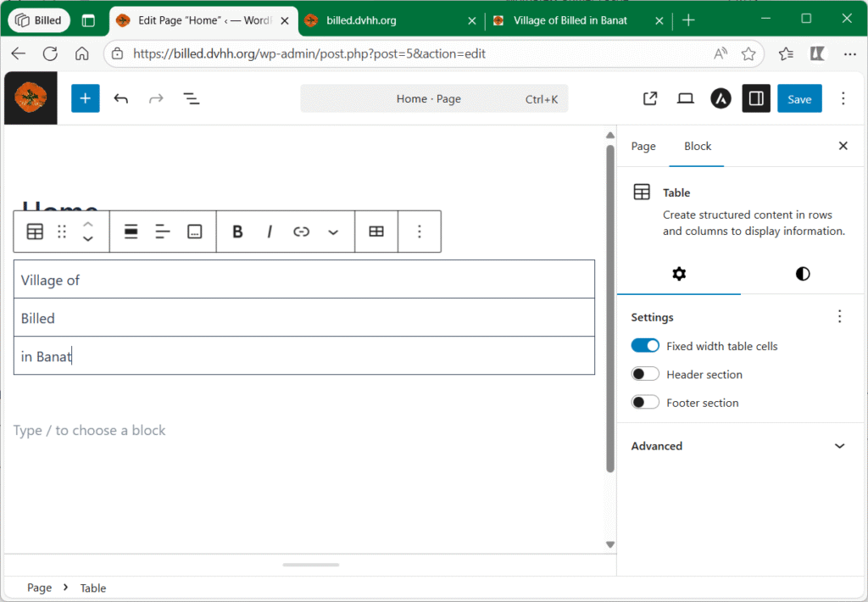Turn on the Footer section toggle
Screen dimensions: 868x602
[x=645, y=403]
